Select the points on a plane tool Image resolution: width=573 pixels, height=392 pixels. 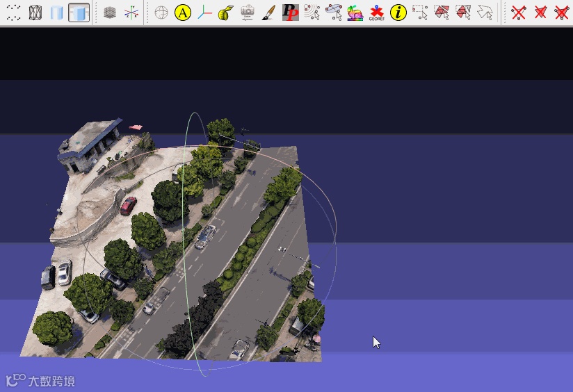(334, 13)
